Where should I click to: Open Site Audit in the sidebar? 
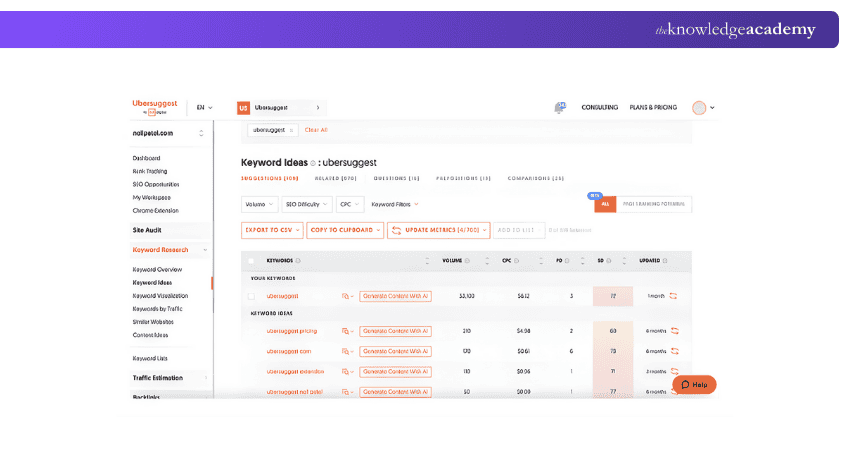(147, 230)
